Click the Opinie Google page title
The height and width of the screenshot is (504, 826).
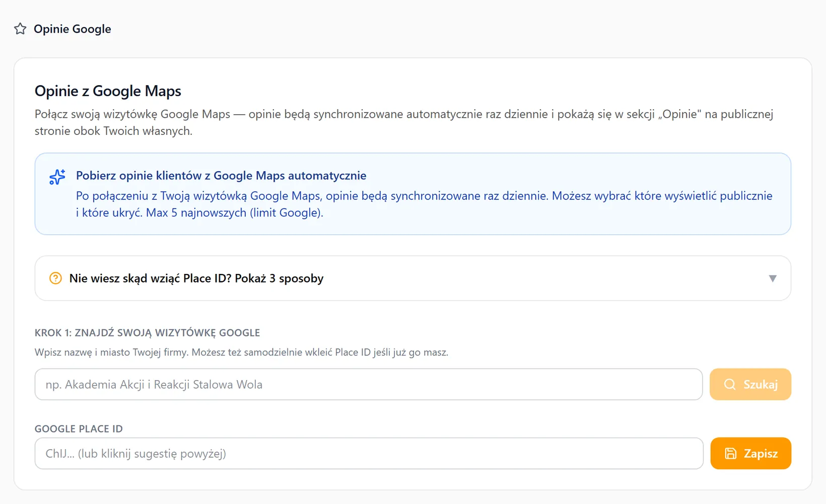pyautogui.click(x=73, y=29)
